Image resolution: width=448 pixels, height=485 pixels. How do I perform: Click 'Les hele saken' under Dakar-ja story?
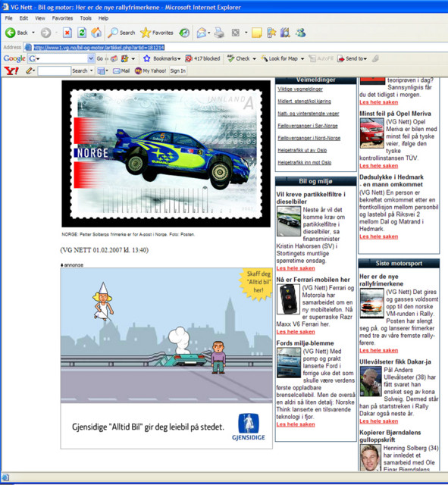pyautogui.click(x=379, y=421)
